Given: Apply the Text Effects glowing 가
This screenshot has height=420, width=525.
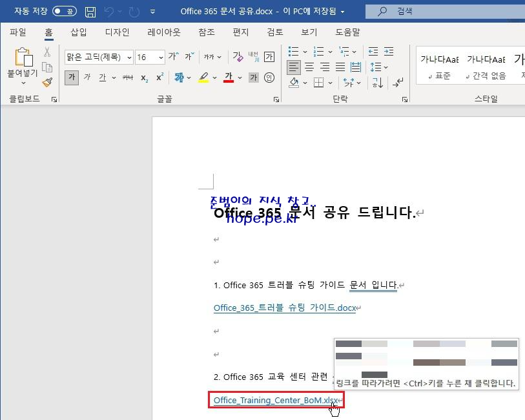Looking at the screenshot, I should (179, 78).
